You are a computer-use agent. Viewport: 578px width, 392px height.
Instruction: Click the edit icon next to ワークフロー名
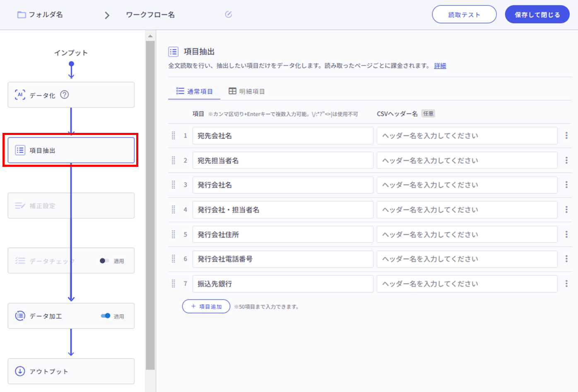click(229, 14)
